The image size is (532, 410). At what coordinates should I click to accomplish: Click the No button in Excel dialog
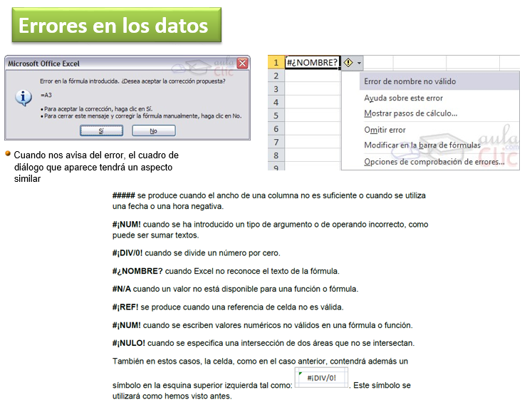[x=154, y=130]
